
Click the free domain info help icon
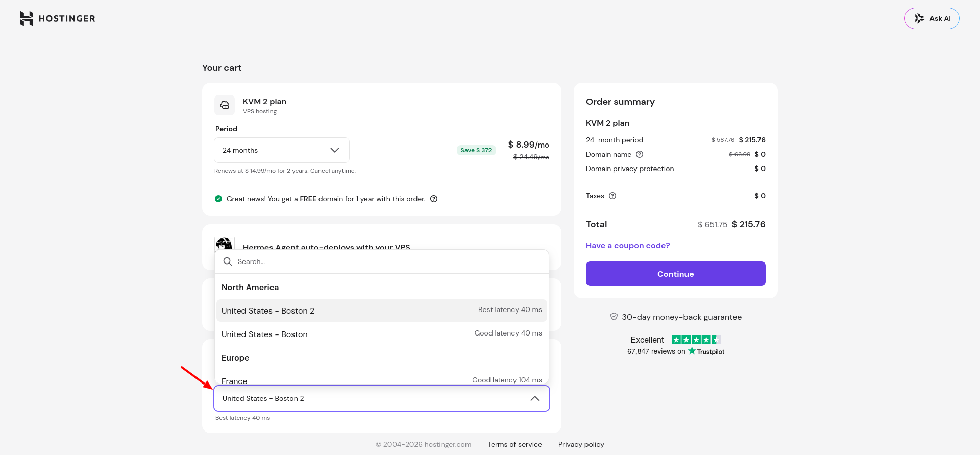[434, 199]
